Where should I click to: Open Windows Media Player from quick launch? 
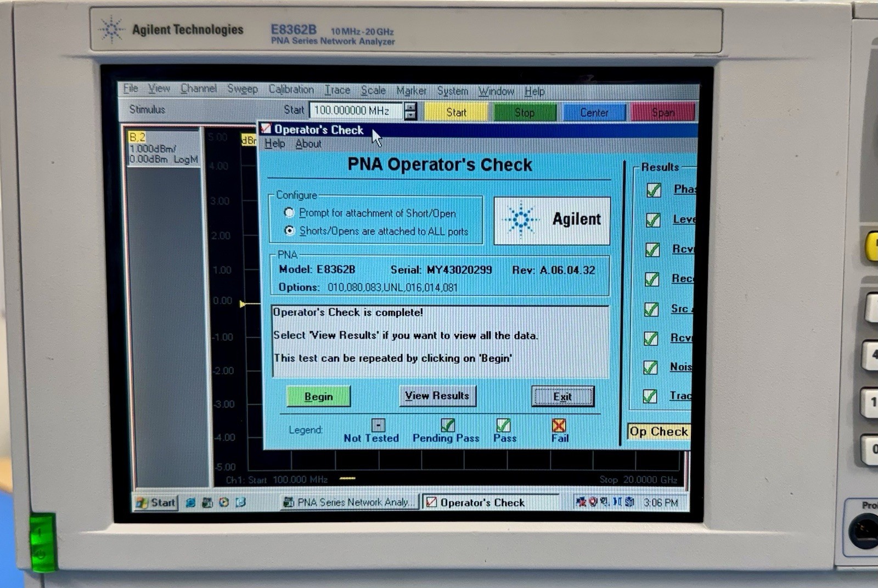(224, 502)
